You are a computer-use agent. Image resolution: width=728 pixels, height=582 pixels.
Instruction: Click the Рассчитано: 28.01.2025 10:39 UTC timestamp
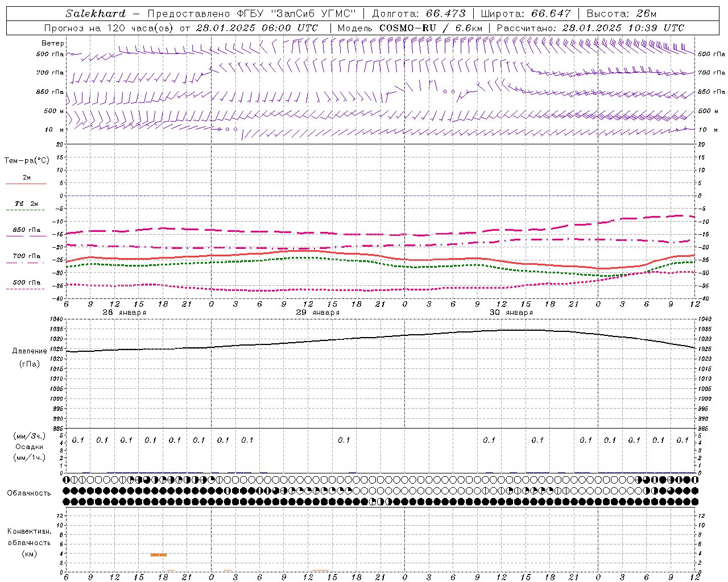(590, 28)
